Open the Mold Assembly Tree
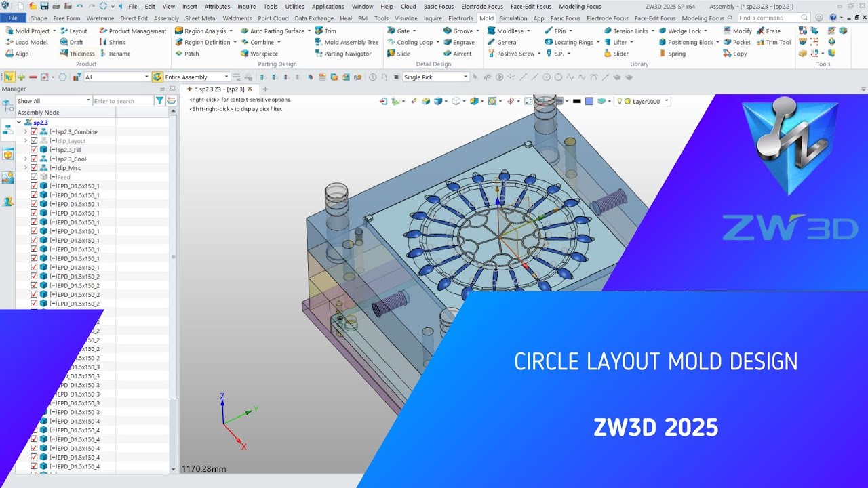This screenshot has height=488, width=868. 347,42
